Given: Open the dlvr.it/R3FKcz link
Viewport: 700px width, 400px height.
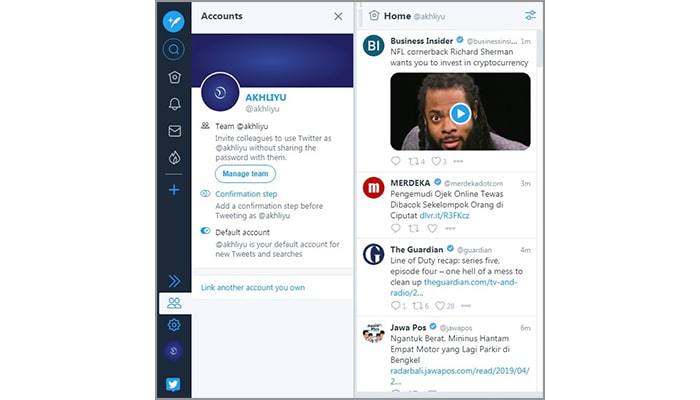Looking at the screenshot, I should coord(445,216).
